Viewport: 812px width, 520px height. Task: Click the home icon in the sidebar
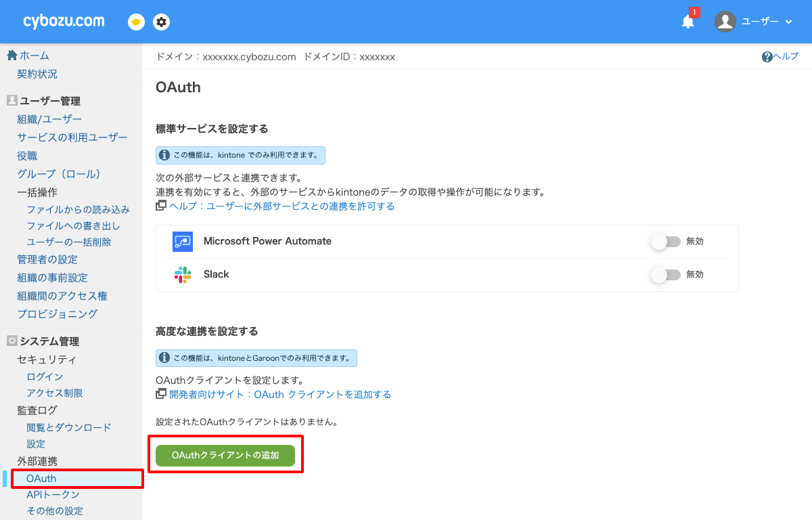[x=12, y=56]
